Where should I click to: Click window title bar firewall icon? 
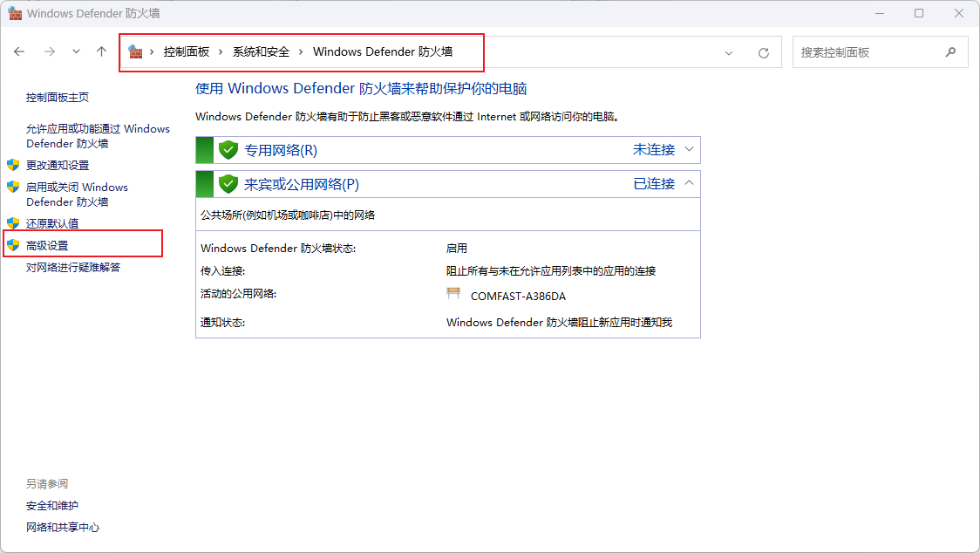[15, 13]
